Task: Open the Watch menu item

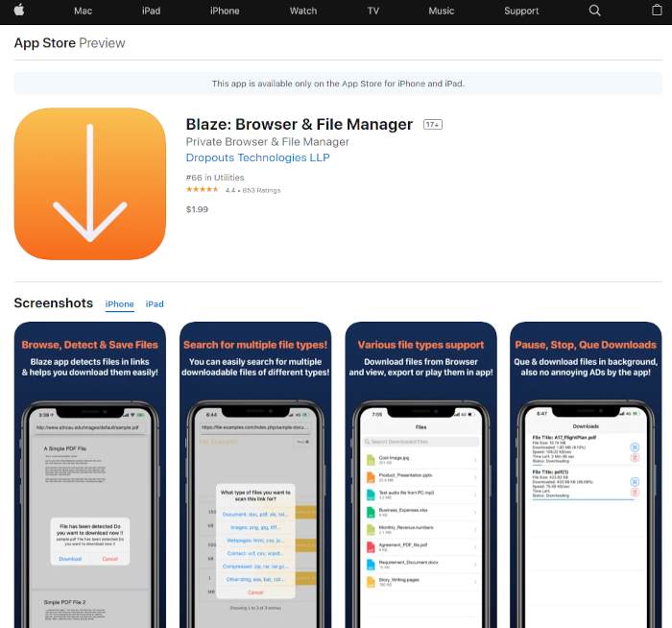Action: point(303,11)
